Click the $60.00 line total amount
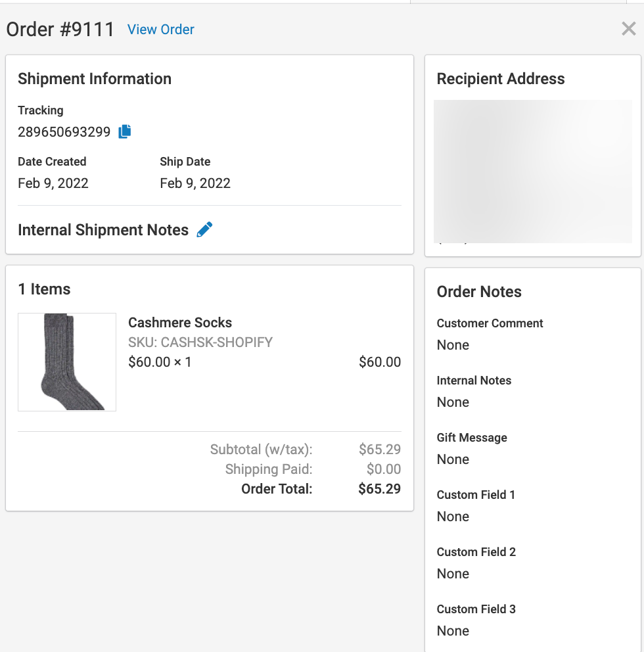 [x=380, y=361]
